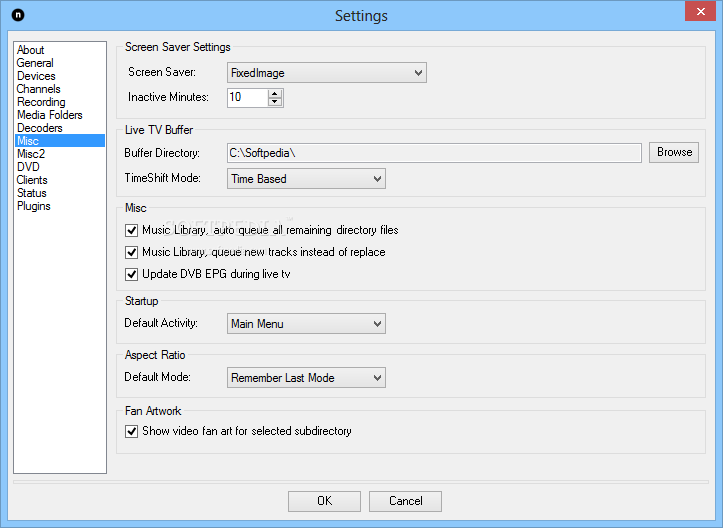This screenshot has height=528, width=723.
Task: Click the Inactive Minutes value field
Action: 247,97
